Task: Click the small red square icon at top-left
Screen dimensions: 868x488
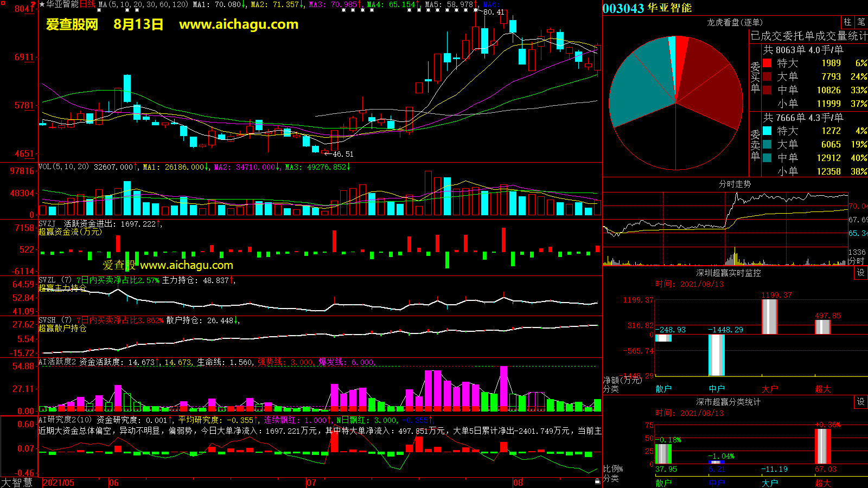Action: pyautogui.click(x=3, y=3)
